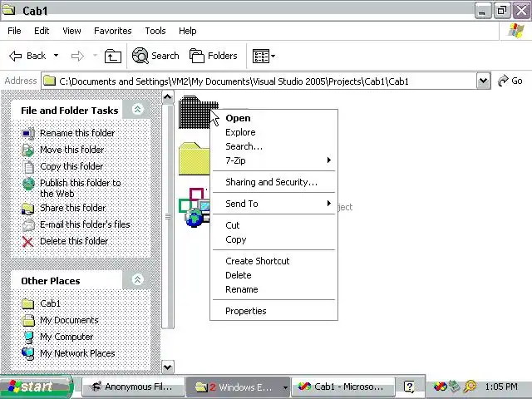Expand the 7-Zip submenu
This screenshot has height=399, width=532.
click(273, 160)
